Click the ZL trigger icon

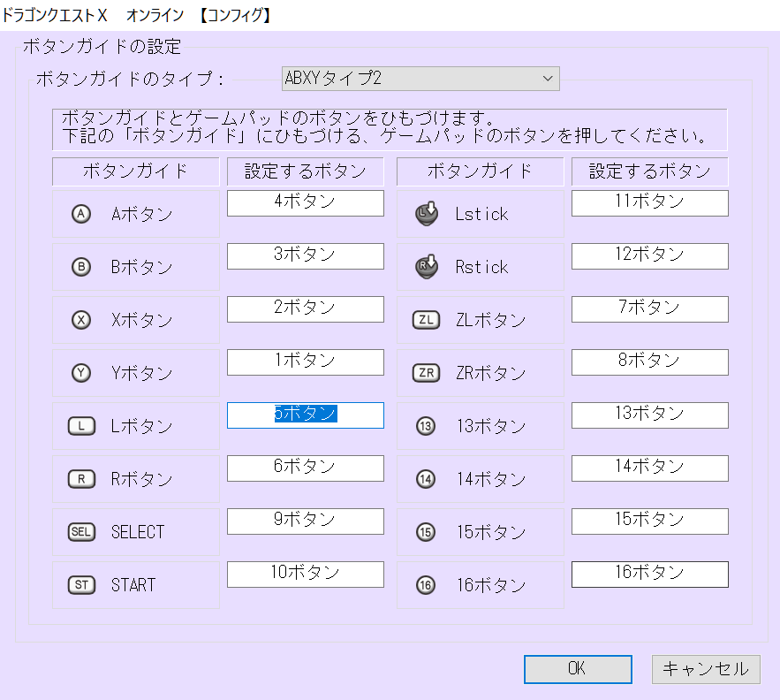click(x=427, y=320)
